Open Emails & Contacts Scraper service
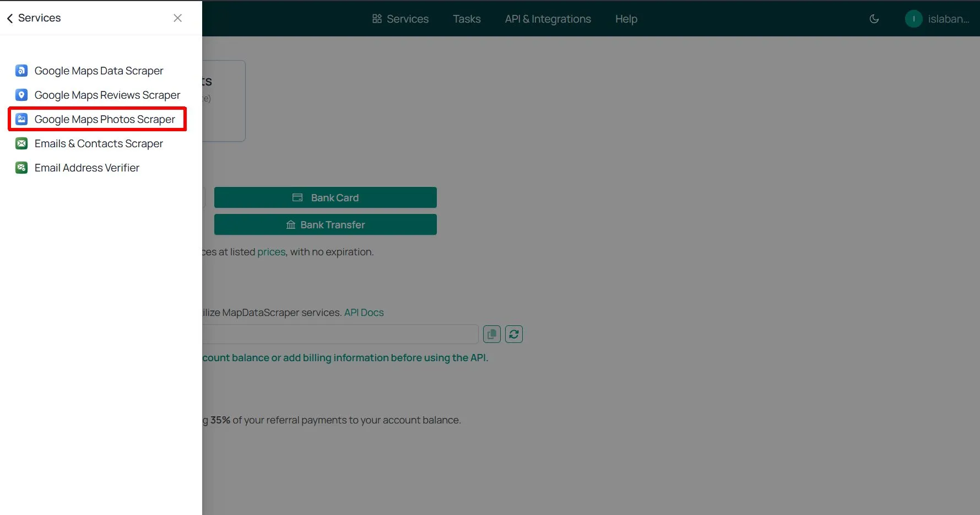 (99, 143)
